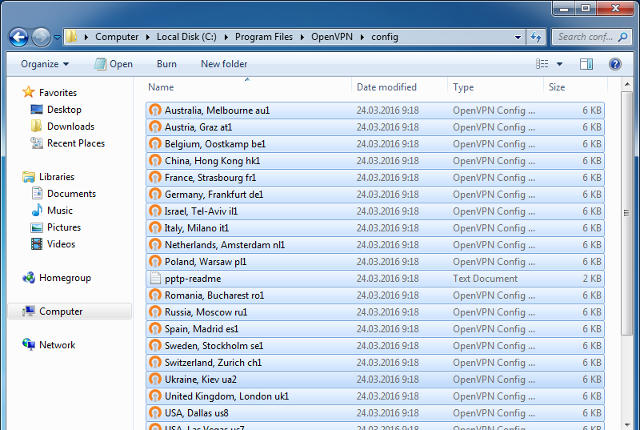
Task: Go back with the Back arrow button
Action: click(18, 37)
